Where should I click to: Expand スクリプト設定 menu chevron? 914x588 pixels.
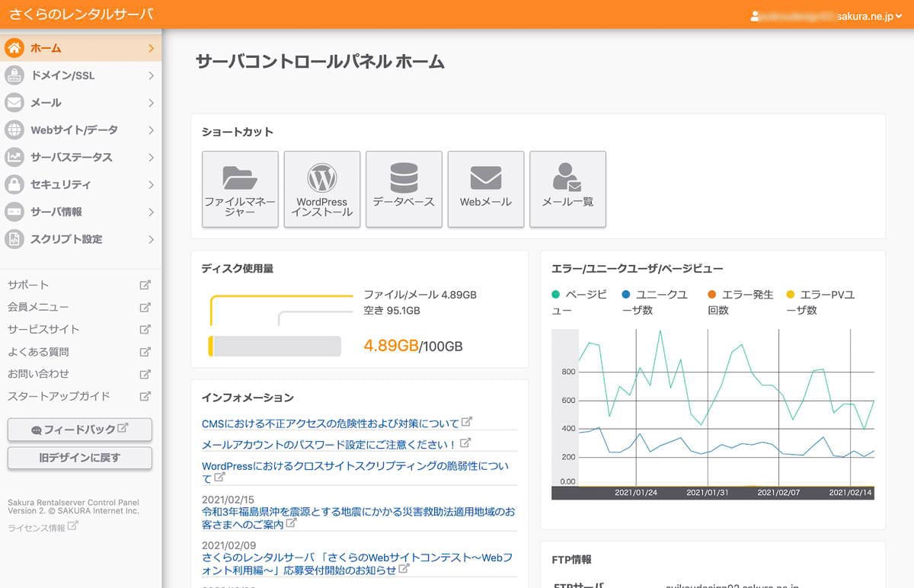151,239
